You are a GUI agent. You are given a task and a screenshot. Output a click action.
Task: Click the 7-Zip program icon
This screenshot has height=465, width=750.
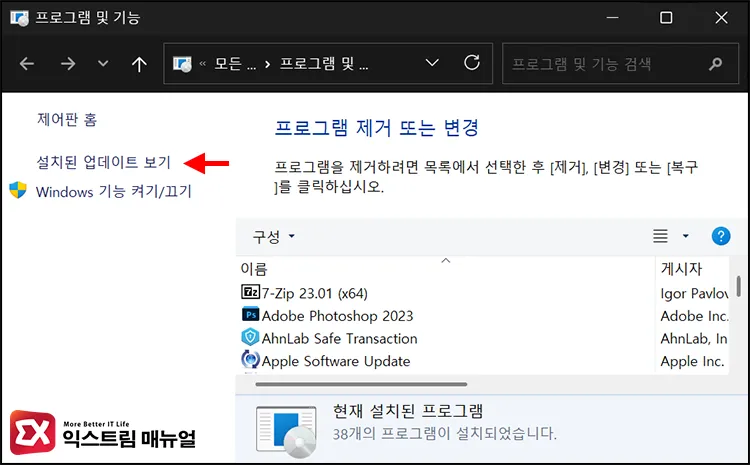[250, 292]
